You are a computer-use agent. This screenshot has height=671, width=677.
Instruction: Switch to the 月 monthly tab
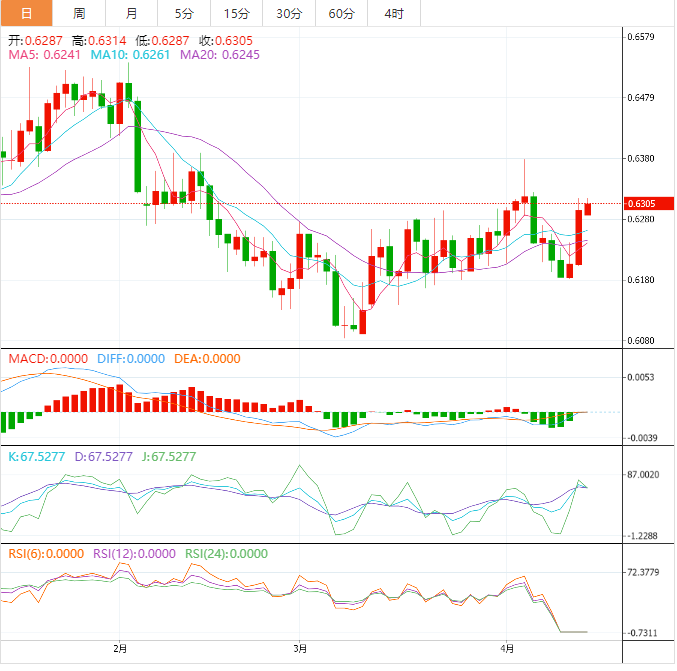pyautogui.click(x=132, y=13)
